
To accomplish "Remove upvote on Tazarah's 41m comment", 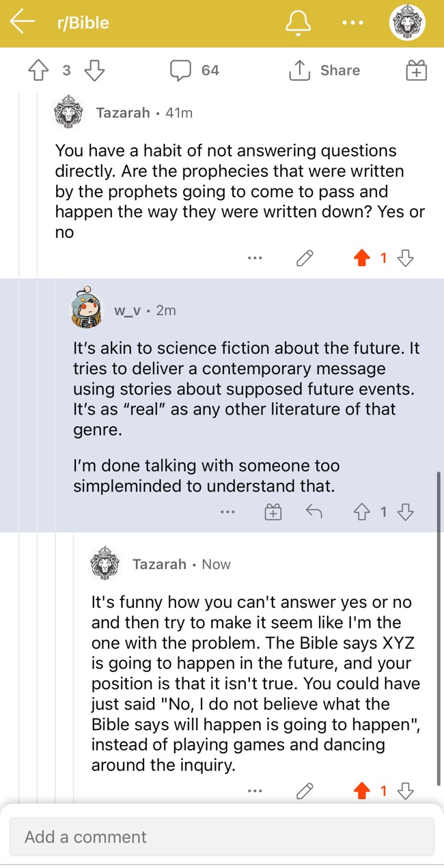I will (x=363, y=258).
